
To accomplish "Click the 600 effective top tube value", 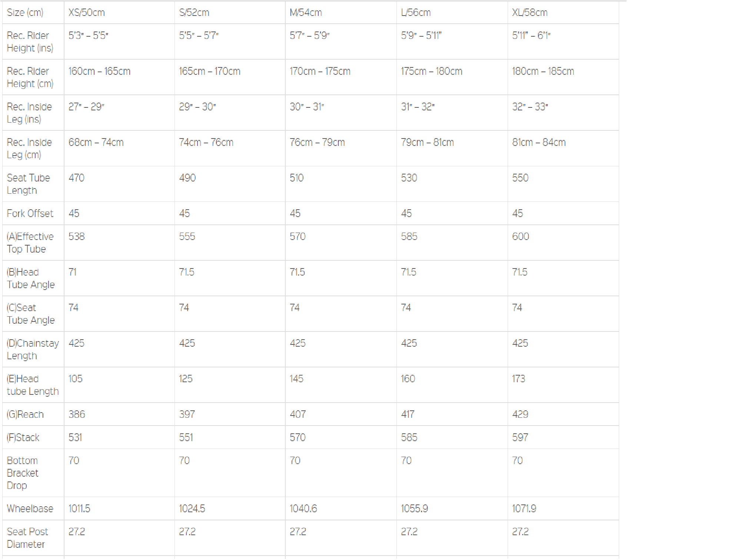I will click(x=521, y=236).
